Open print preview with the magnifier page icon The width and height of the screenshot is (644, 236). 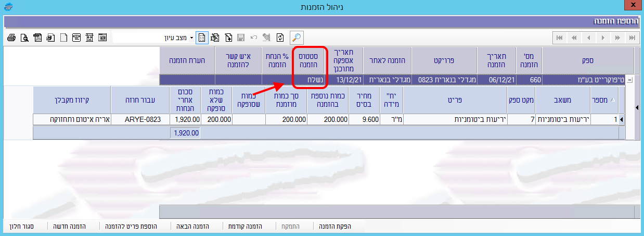coord(24,38)
